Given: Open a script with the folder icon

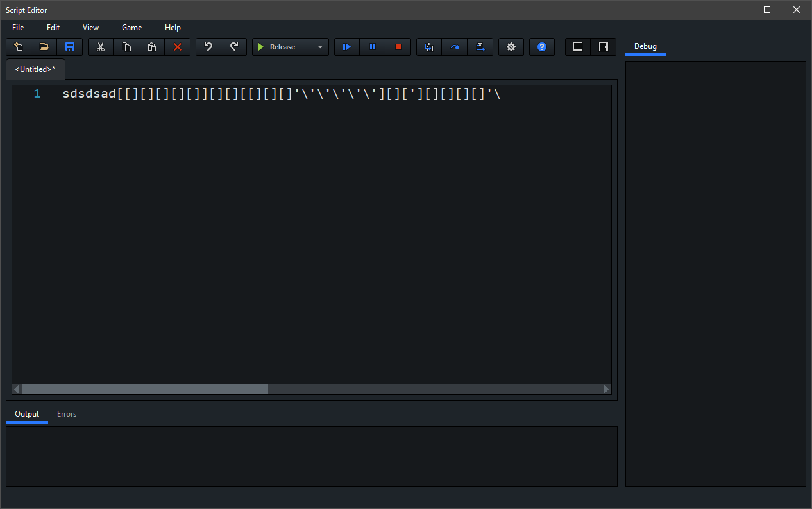Looking at the screenshot, I should click(x=44, y=47).
